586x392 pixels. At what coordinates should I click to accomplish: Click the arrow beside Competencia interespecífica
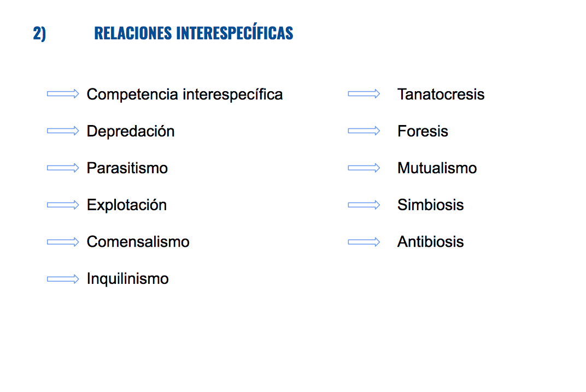pos(63,94)
